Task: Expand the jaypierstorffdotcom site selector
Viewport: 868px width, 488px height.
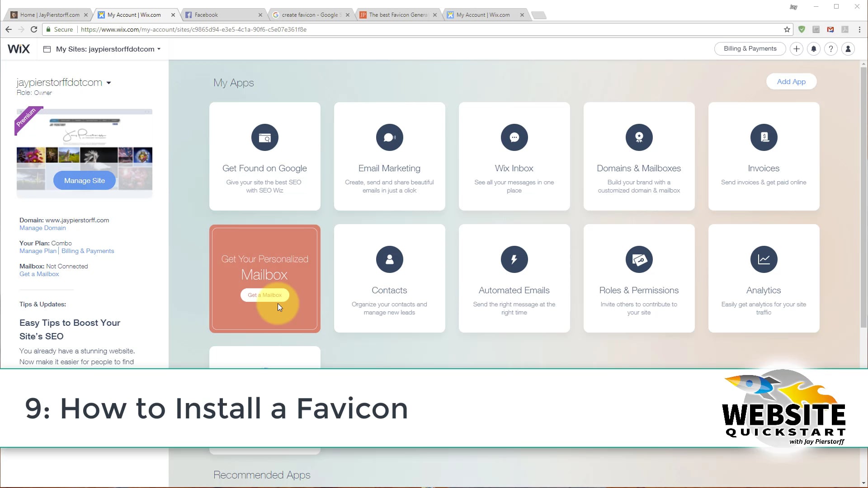Action: tap(109, 83)
